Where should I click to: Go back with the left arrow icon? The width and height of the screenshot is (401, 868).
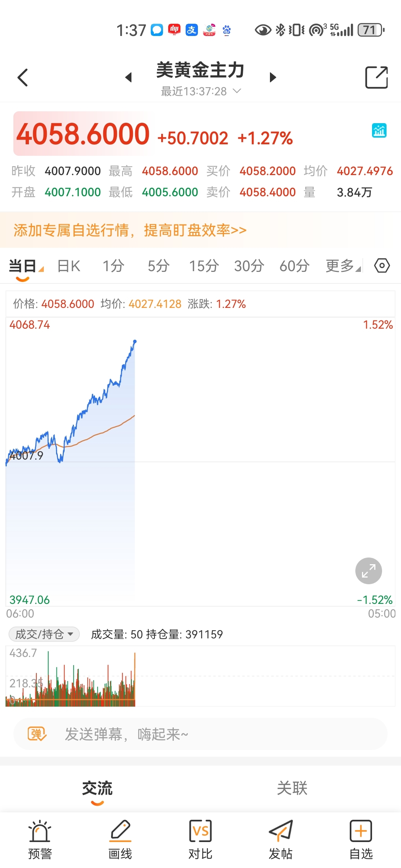(x=23, y=78)
